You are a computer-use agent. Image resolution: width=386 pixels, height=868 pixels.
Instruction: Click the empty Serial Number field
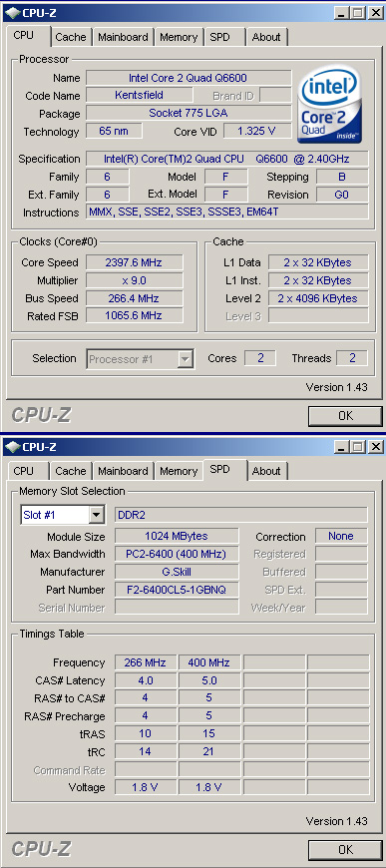(177, 607)
